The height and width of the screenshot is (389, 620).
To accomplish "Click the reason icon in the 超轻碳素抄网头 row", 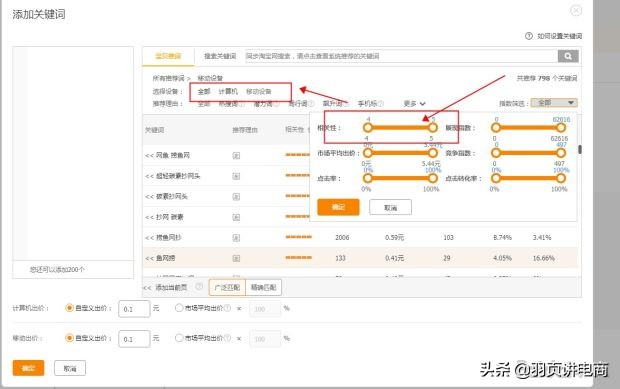I will coord(236,176).
